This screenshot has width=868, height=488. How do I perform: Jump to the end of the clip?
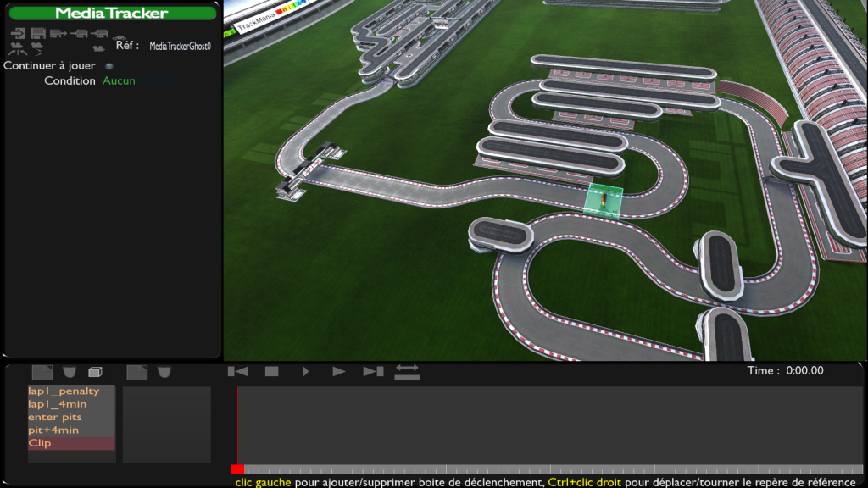[x=373, y=372]
